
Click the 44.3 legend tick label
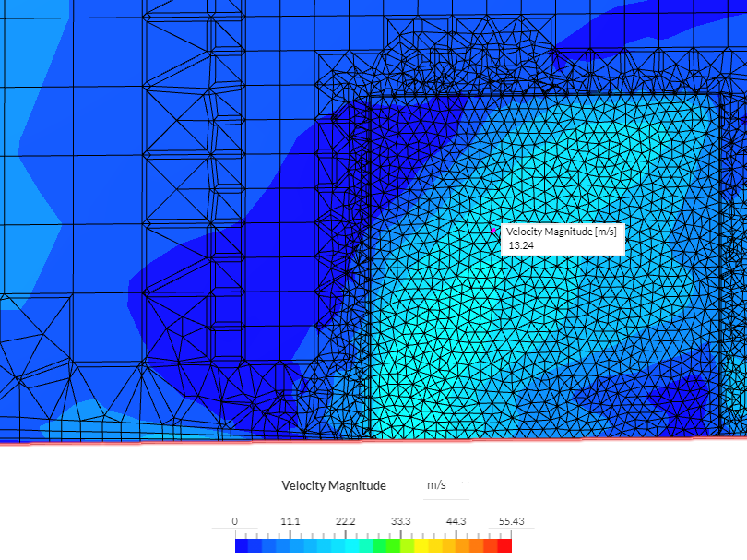pyautogui.click(x=456, y=521)
